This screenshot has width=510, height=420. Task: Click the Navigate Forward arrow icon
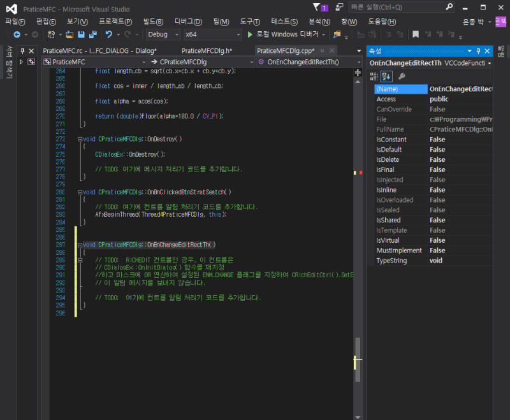35,34
